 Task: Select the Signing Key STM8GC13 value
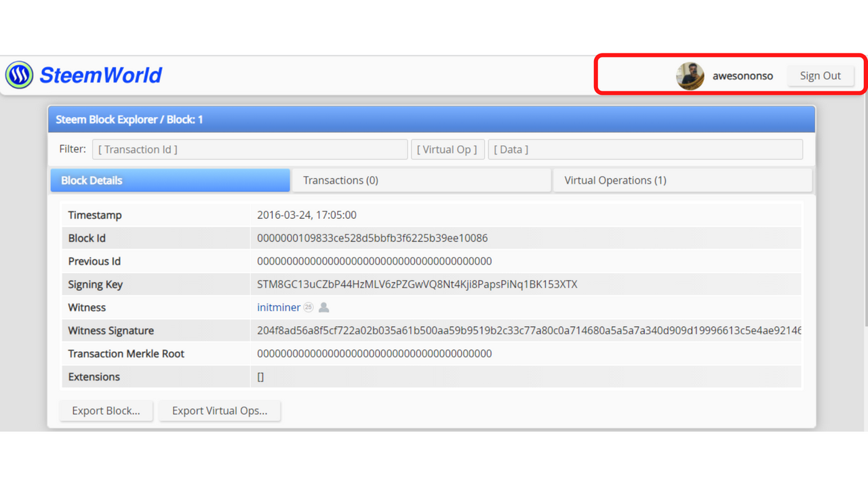(417, 284)
